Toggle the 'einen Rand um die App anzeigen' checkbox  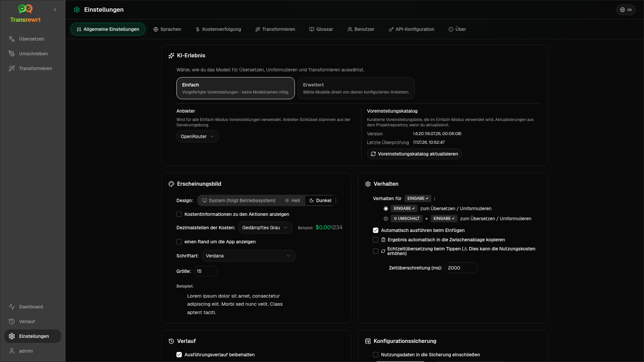(x=179, y=242)
